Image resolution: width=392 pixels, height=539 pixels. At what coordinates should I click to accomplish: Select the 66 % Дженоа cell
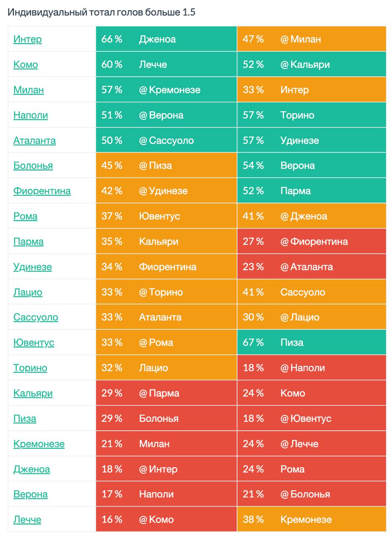pyautogui.click(x=166, y=39)
